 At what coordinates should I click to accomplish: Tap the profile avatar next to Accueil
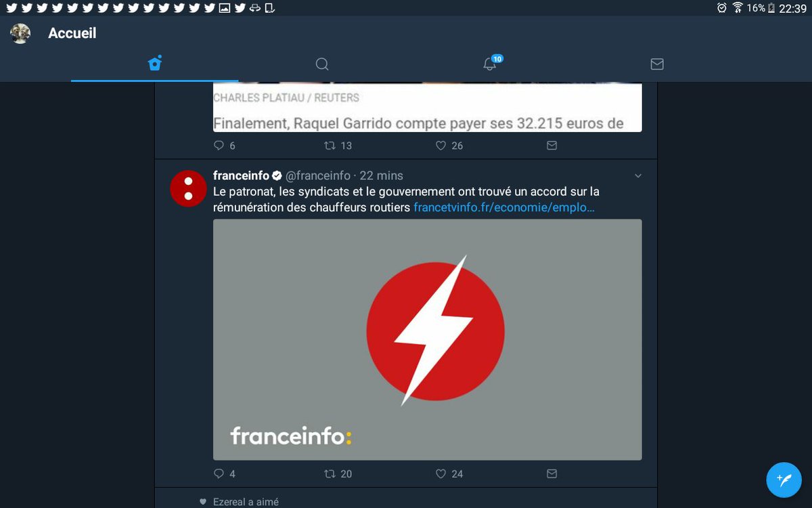pyautogui.click(x=20, y=33)
